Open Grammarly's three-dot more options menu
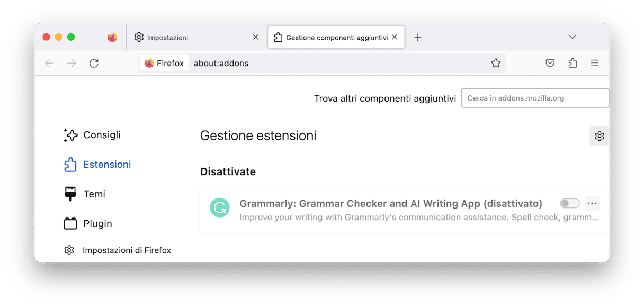Viewport: 644px width, 308px height. pyautogui.click(x=592, y=203)
